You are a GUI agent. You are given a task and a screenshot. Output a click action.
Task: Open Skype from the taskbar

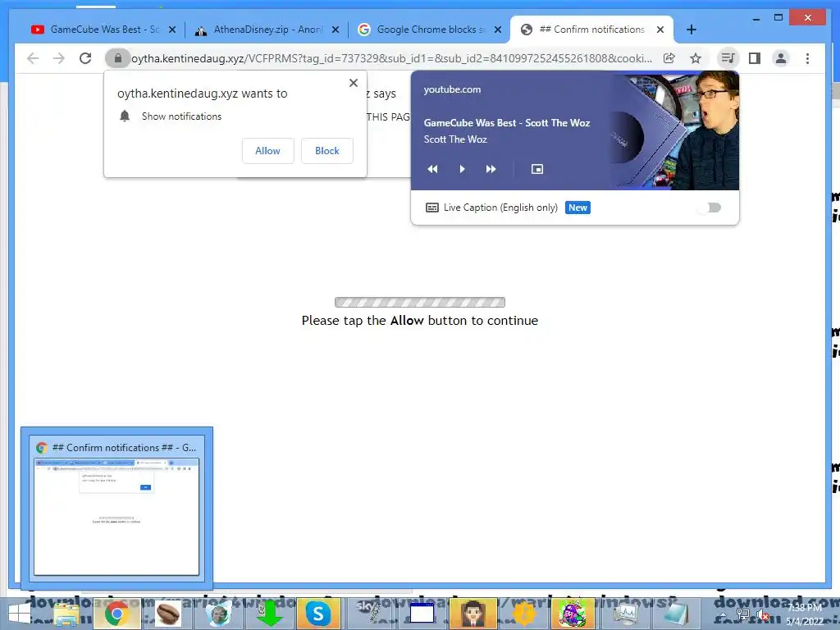coord(318,614)
